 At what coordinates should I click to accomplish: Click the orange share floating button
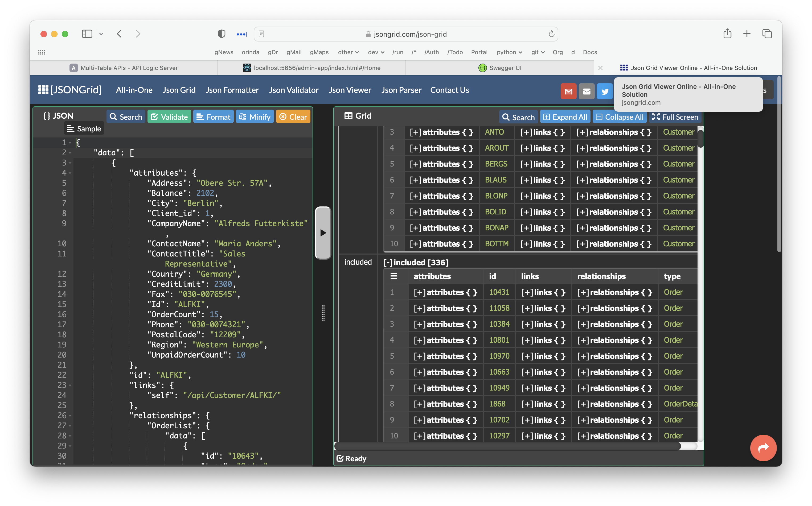(763, 448)
